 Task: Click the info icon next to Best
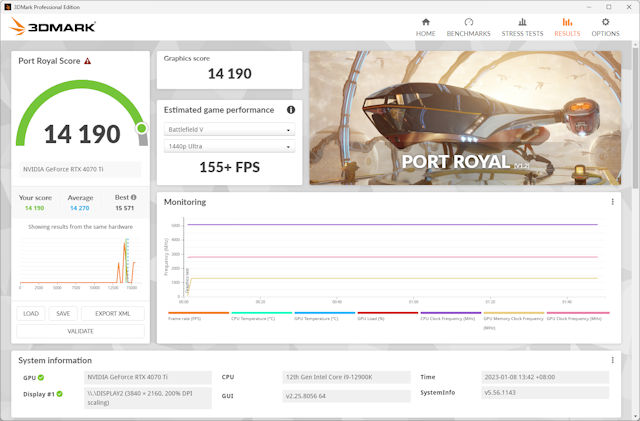coord(133,197)
